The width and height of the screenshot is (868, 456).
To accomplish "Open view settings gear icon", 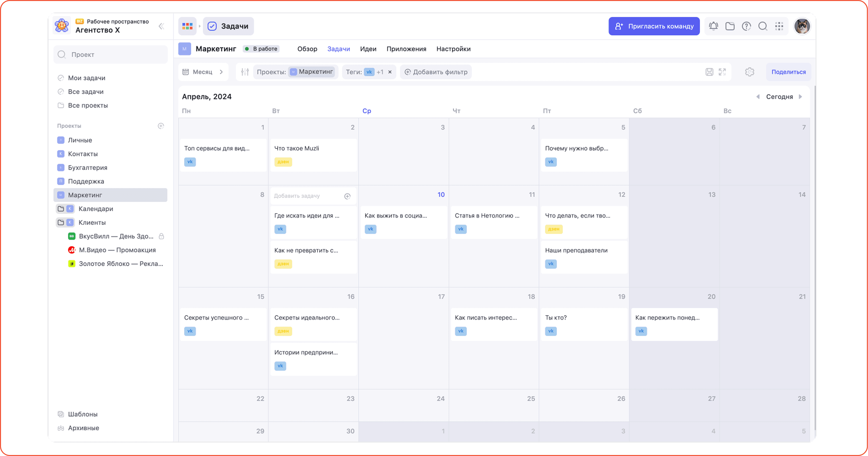I will [750, 72].
